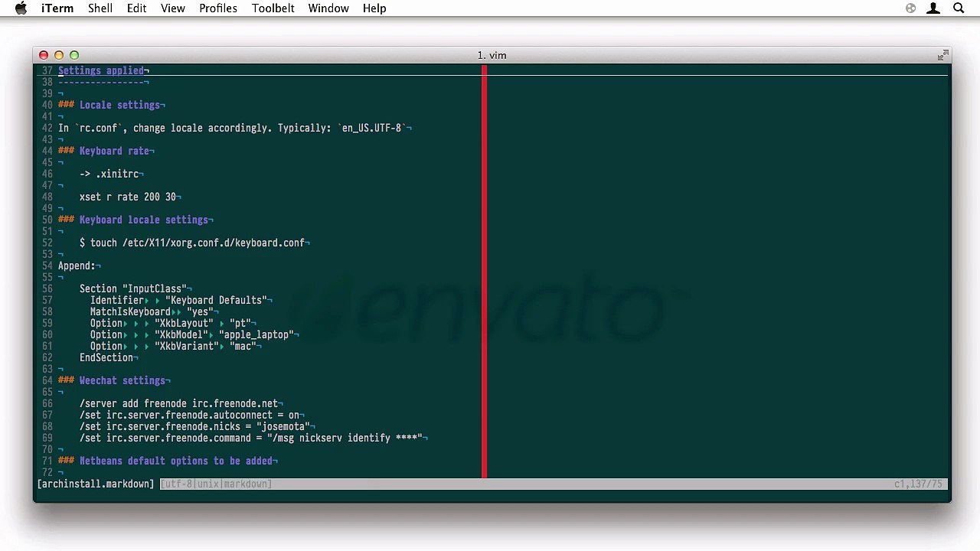The image size is (980, 551).
Task: Zoom the iTerm window with green button
Action: click(74, 55)
